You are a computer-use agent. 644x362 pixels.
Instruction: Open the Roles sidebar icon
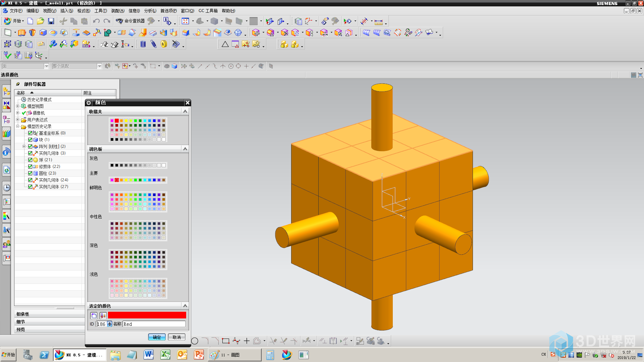tap(7, 244)
